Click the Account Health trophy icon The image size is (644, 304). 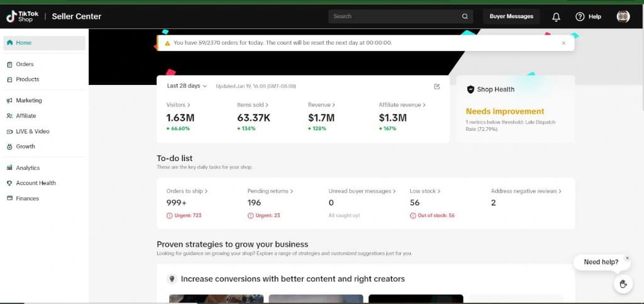(10, 183)
